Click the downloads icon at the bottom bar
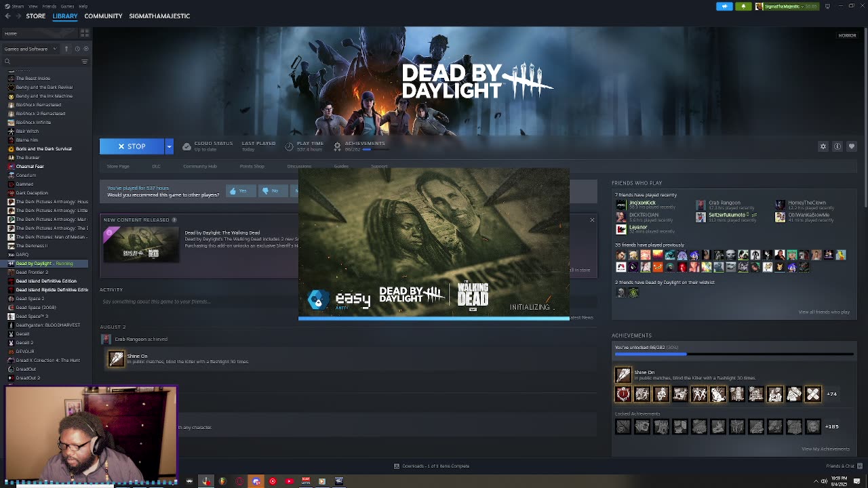Screen dimensions: 868x488 click(x=397, y=466)
